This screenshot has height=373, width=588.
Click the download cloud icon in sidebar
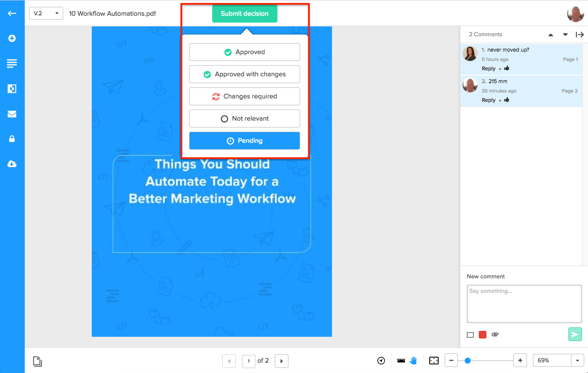coord(12,164)
